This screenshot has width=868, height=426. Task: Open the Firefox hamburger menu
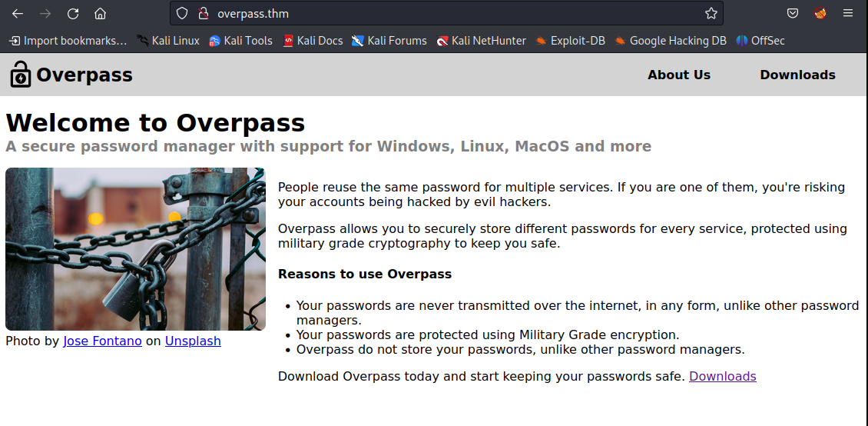848,13
